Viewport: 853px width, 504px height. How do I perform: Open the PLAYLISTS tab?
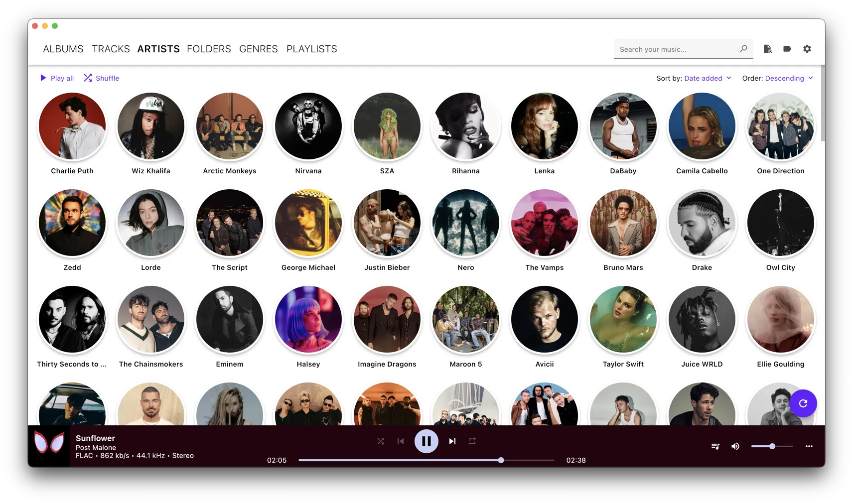(311, 49)
